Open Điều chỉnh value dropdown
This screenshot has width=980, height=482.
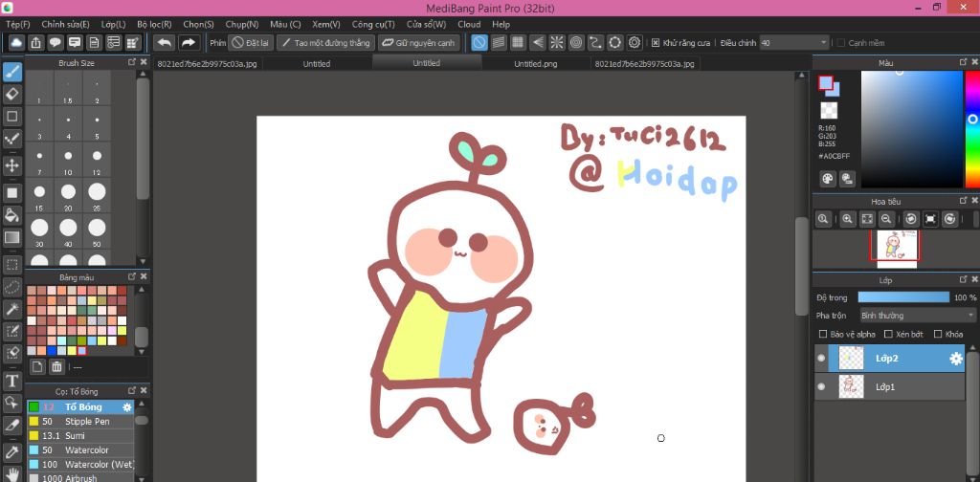(x=794, y=43)
